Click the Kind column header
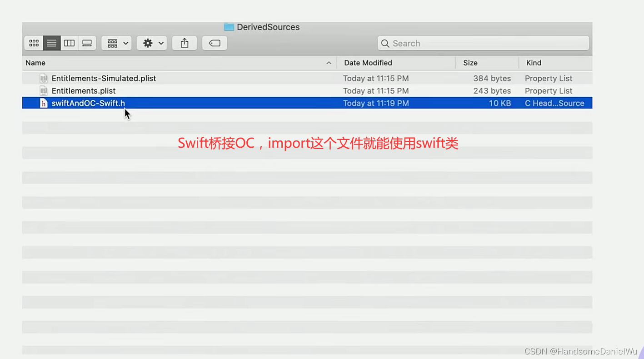This screenshot has height=359, width=644. [x=534, y=63]
